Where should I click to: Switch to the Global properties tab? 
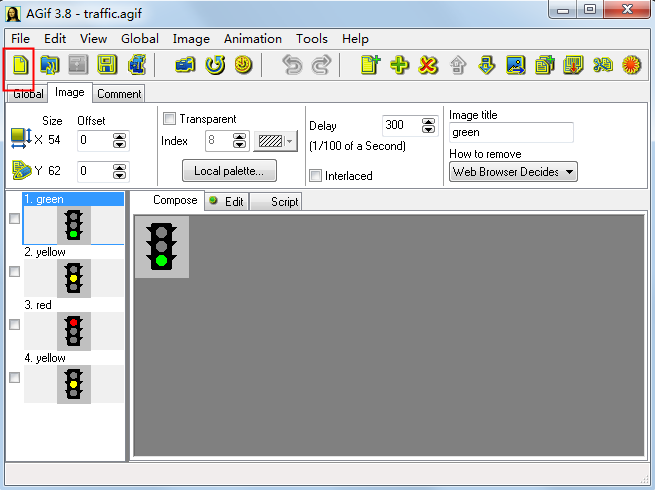click(28, 94)
